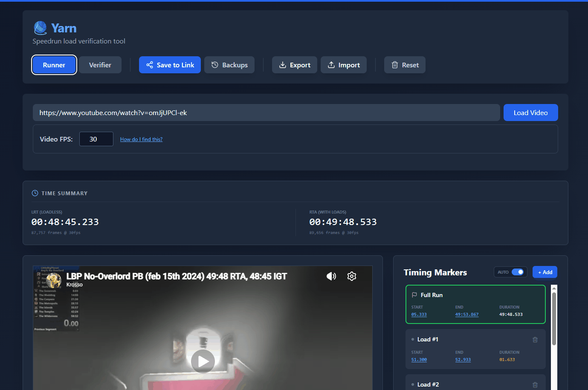Toggle the AUTO markers switch

[518, 272]
